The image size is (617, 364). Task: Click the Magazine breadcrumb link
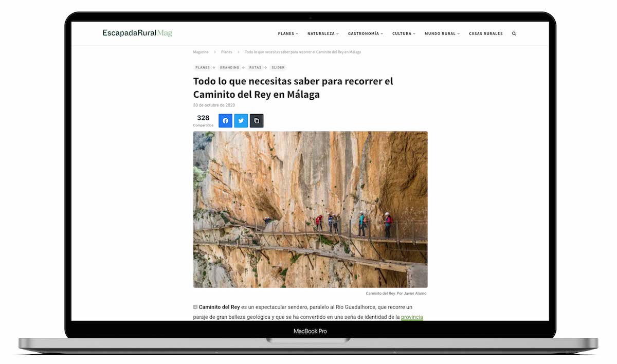(201, 52)
